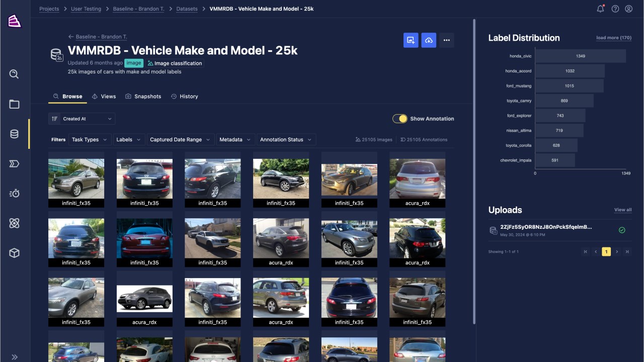
Task: Open the user account icon
Action: (x=629, y=9)
